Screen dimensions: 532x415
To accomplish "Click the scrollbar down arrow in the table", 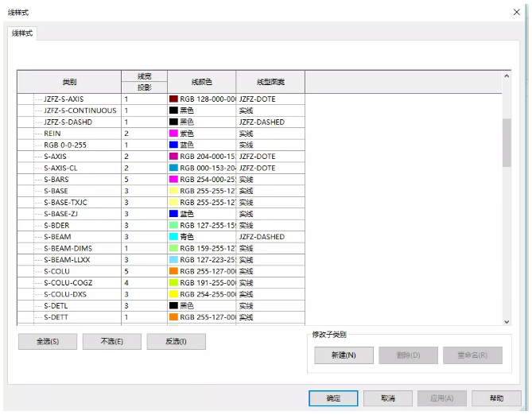I will (x=507, y=322).
